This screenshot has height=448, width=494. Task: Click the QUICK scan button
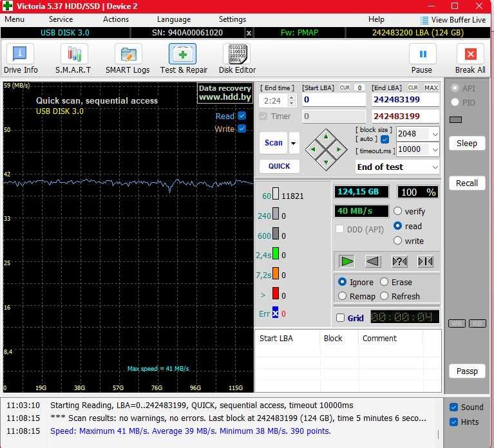click(x=279, y=166)
